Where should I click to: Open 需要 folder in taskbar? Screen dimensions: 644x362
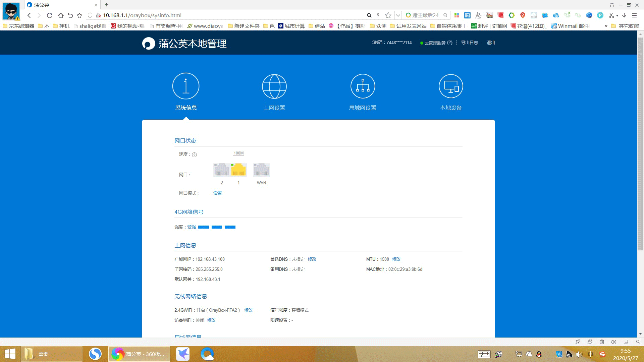click(52, 354)
